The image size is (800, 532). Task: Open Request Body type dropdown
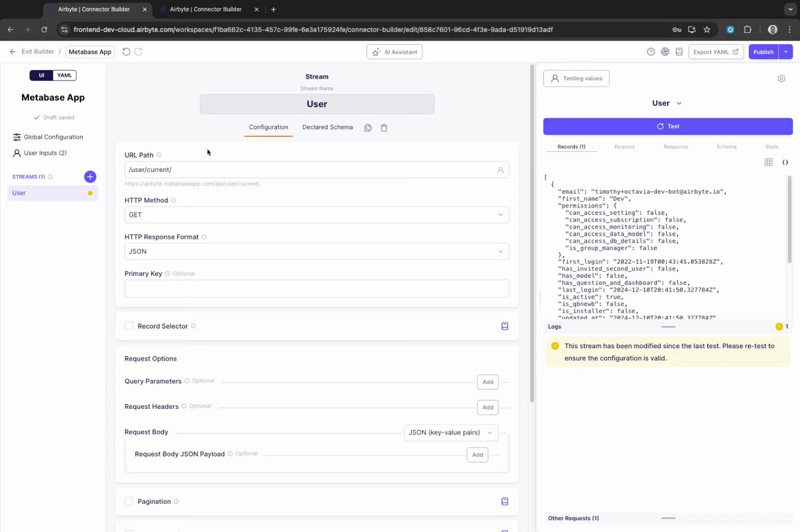[451, 433]
